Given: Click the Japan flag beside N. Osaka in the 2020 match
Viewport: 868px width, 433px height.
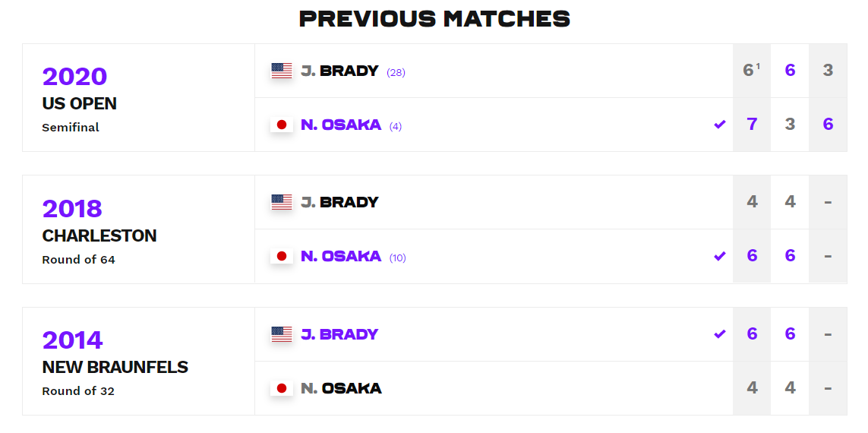Looking at the screenshot, I should [281, 125].
